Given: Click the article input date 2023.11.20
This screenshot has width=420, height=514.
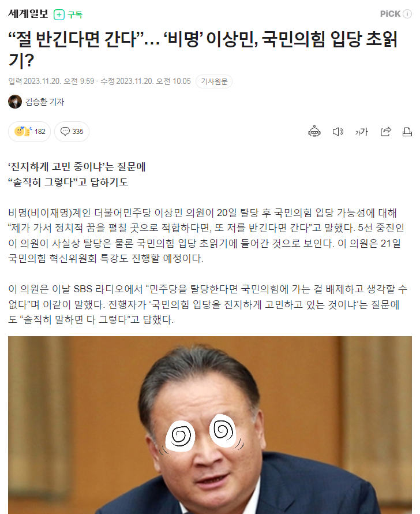Looking at the screenshot, I should [x=42, y=81].
